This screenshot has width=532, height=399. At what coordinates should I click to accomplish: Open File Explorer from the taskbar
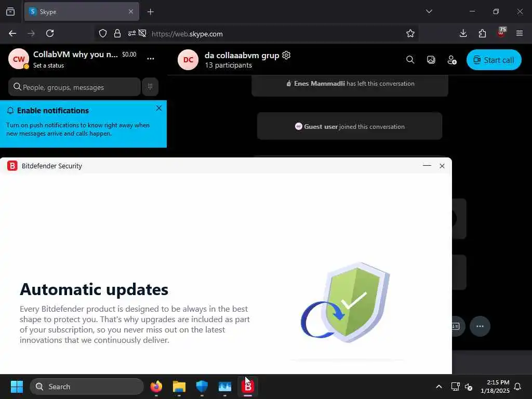(179, 386)
